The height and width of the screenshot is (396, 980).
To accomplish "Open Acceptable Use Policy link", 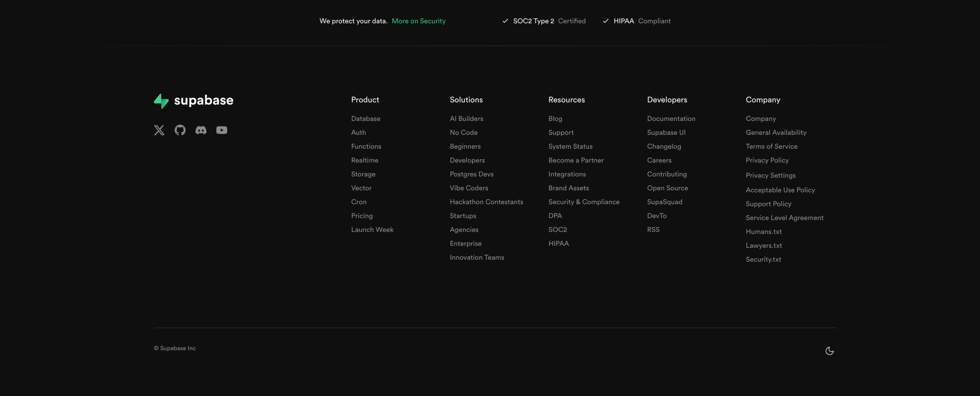I will click(x=781, y=190).
